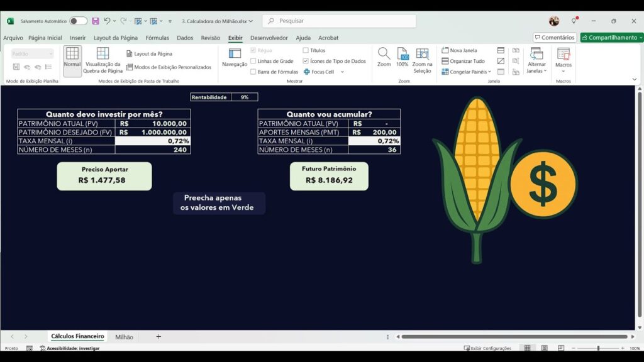Click the Régua checkbox
The image size is (644, 362).
253,50
